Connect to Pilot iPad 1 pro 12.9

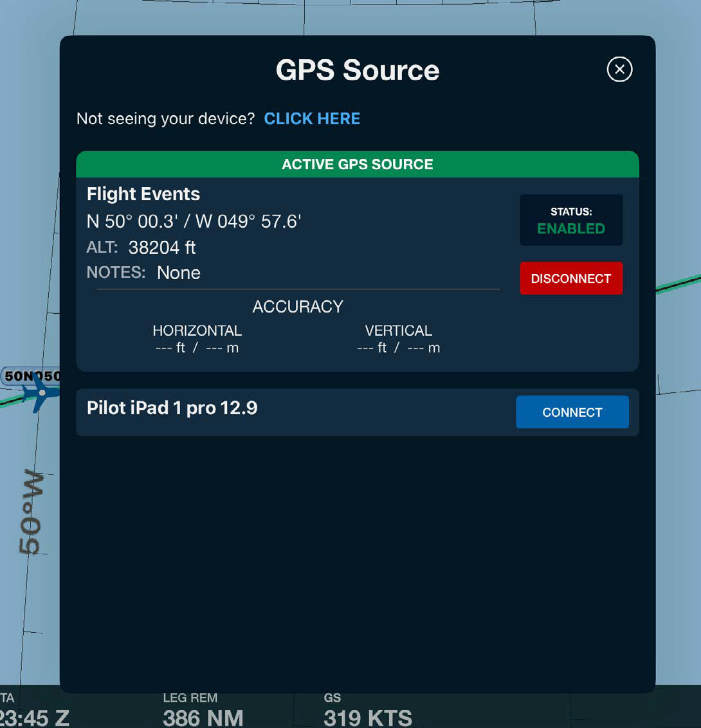point(572,412)
